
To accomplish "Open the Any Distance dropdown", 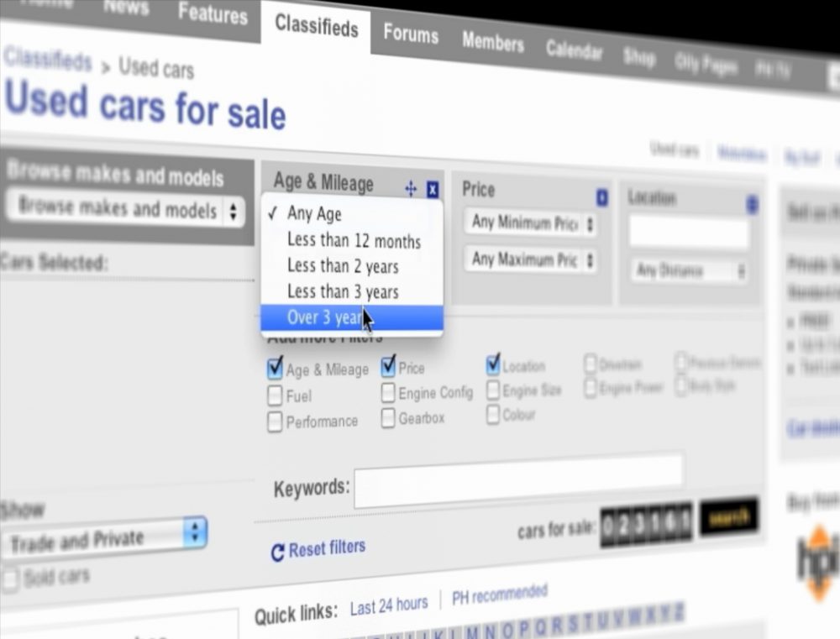I will [x=690, y=270].
